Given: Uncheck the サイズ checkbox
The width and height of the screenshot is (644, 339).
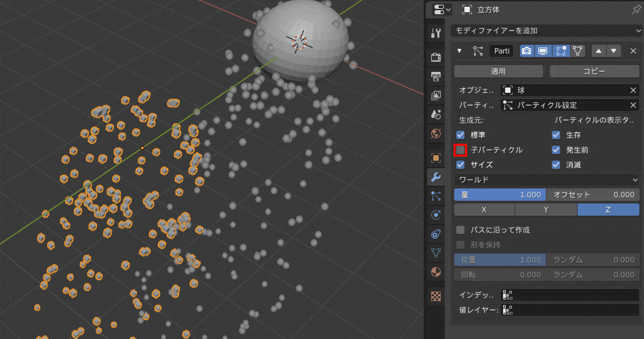Looking at the screenshot, I should [460, 165].
